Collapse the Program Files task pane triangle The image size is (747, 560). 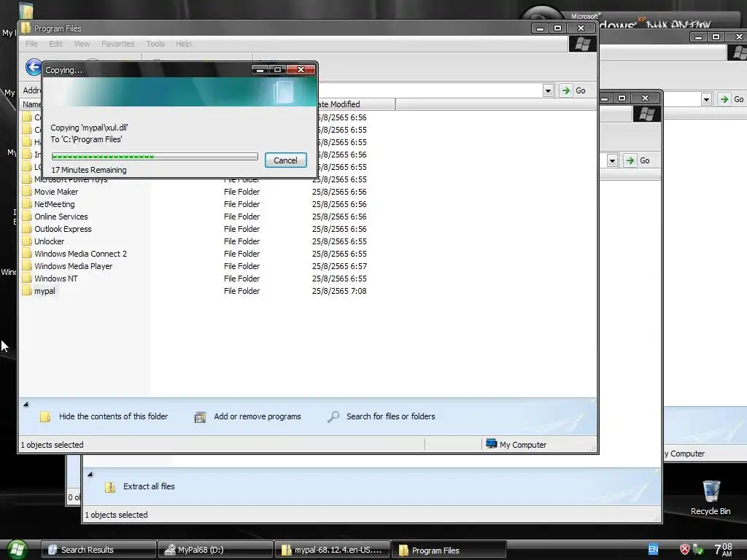(x=26, y=404)
